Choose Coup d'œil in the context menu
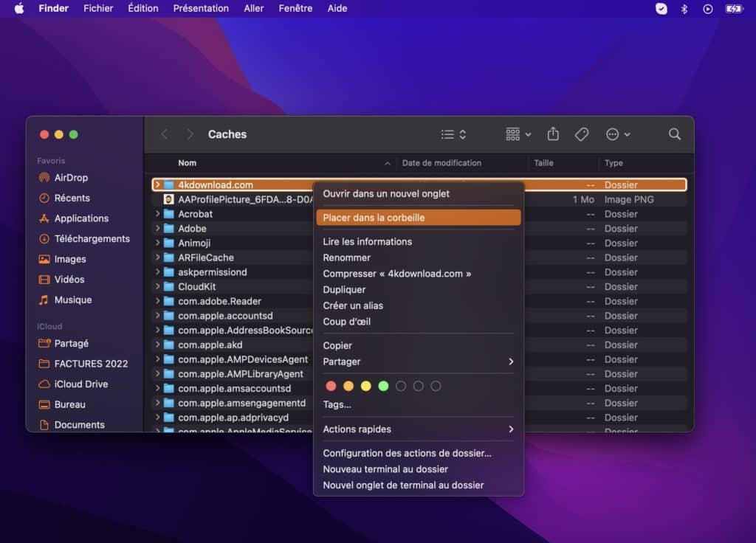756x543 pixels. click(x=419, y=322)
